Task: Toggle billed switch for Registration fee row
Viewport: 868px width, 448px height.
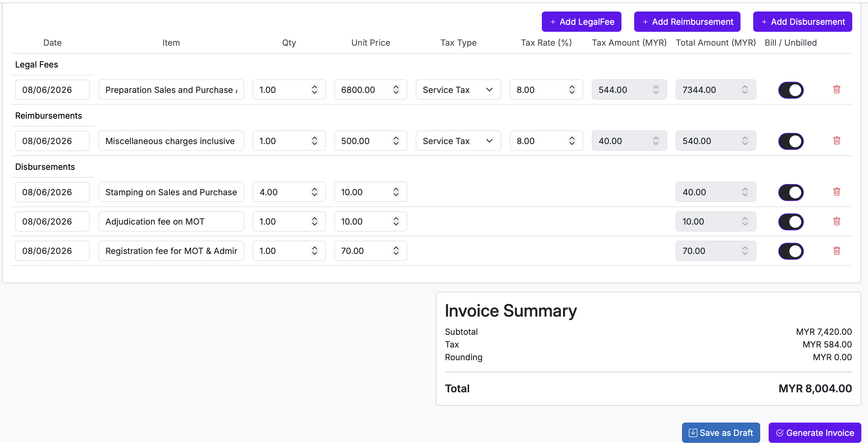Action: (x=790, y=251)
